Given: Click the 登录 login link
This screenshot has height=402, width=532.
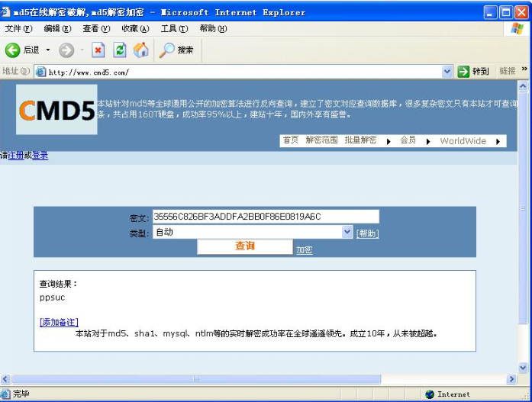Looking at the screenshot, I should click(x=40, y=156).
